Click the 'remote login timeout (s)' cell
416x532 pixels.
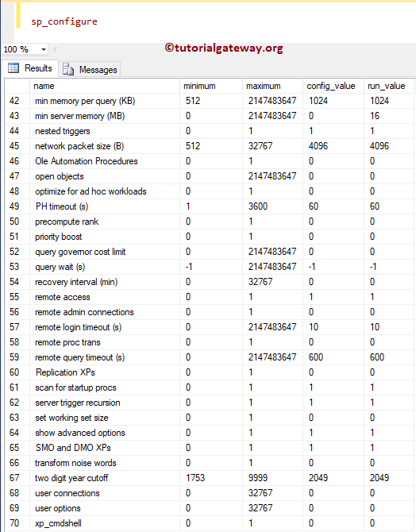coord(105,327)
